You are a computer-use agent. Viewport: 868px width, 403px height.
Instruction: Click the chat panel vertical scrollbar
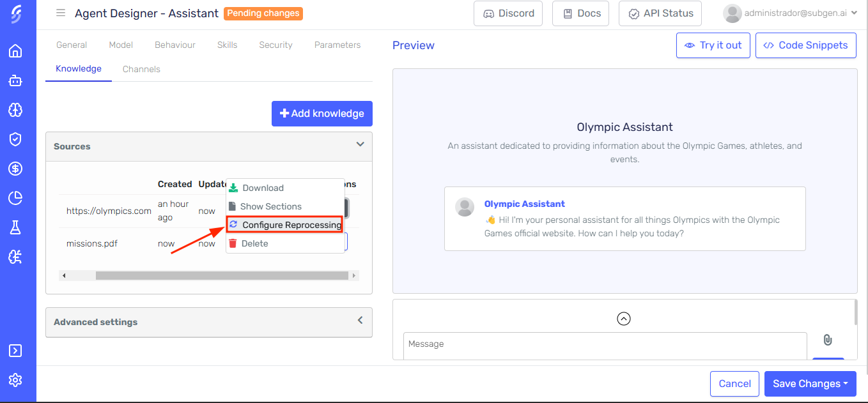[x=855, y=313]
